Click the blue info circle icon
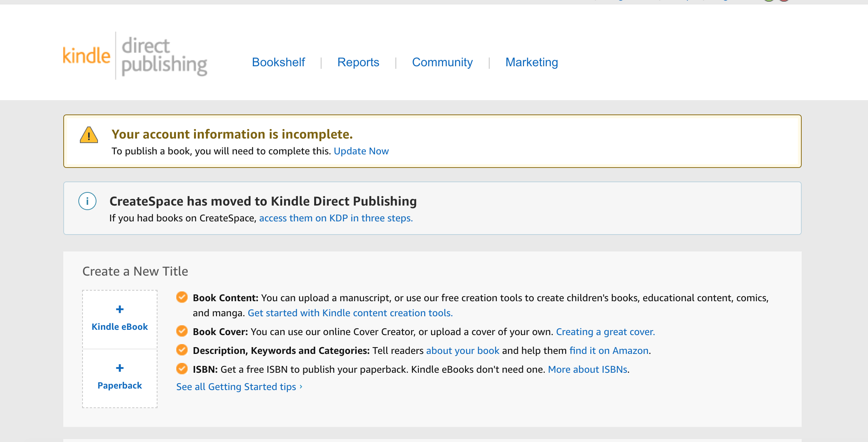The width and height of the screenshot is (868, 442). (x=87, y=201)
